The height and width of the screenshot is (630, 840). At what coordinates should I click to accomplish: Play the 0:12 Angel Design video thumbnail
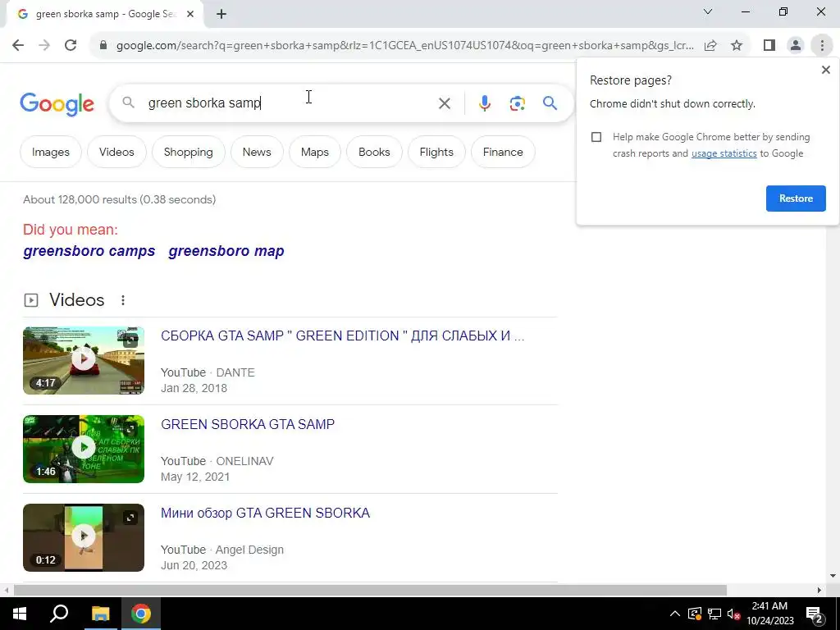pos(84,536)
